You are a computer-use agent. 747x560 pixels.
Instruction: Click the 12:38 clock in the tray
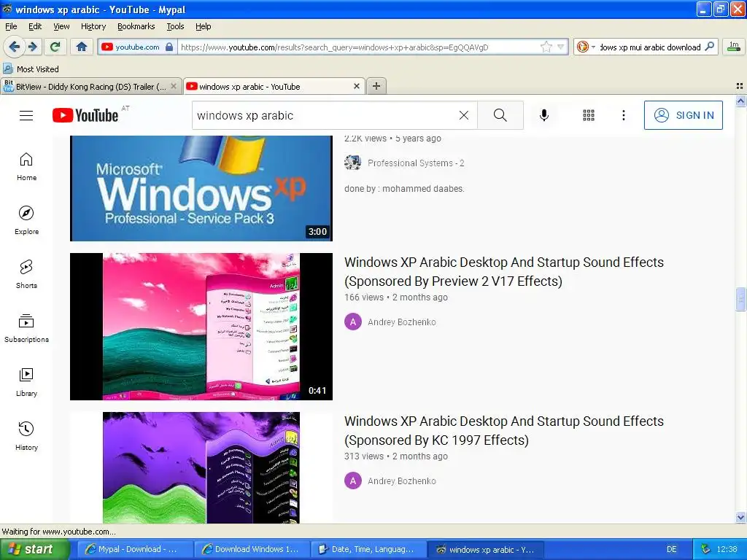click(x=727, y=549)
